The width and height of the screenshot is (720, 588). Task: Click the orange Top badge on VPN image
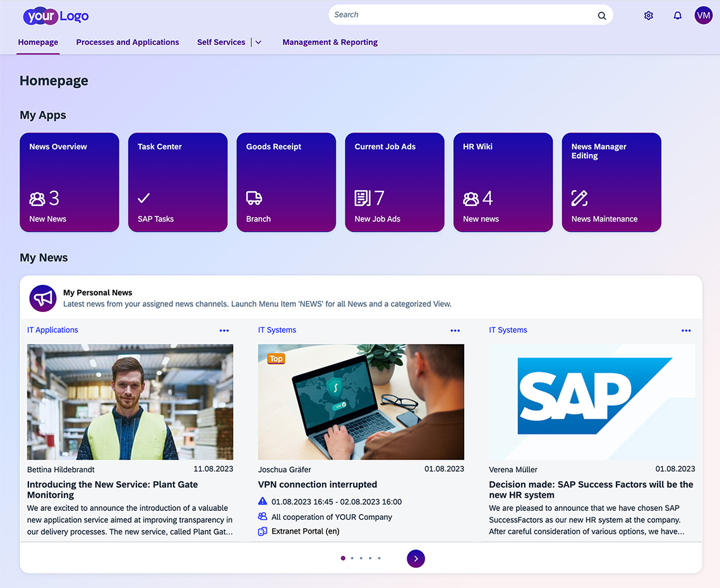(x=276, y=359)
